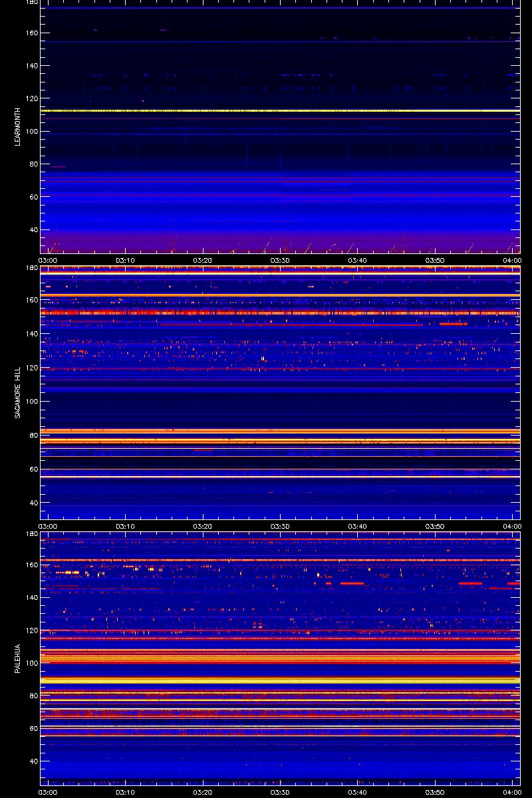The width and height of the screenshot is (532, 798).
Task: Select the 100 frequency label on Learmonth axis
Action: pyautogui.click(x=31, y=132)
